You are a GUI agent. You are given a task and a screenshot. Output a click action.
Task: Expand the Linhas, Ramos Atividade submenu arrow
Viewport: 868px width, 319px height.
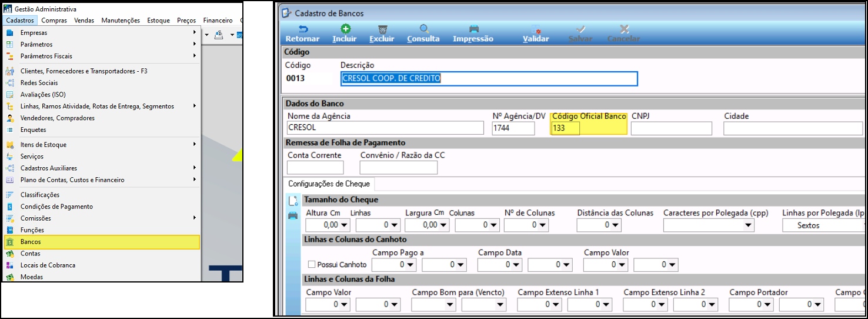(x=194, y=106)
